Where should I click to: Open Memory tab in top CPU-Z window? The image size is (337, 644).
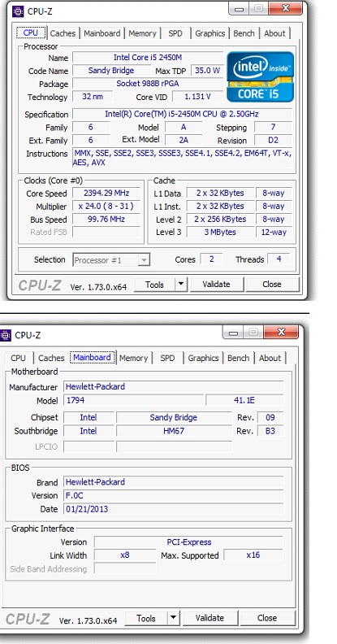[142, 33]
